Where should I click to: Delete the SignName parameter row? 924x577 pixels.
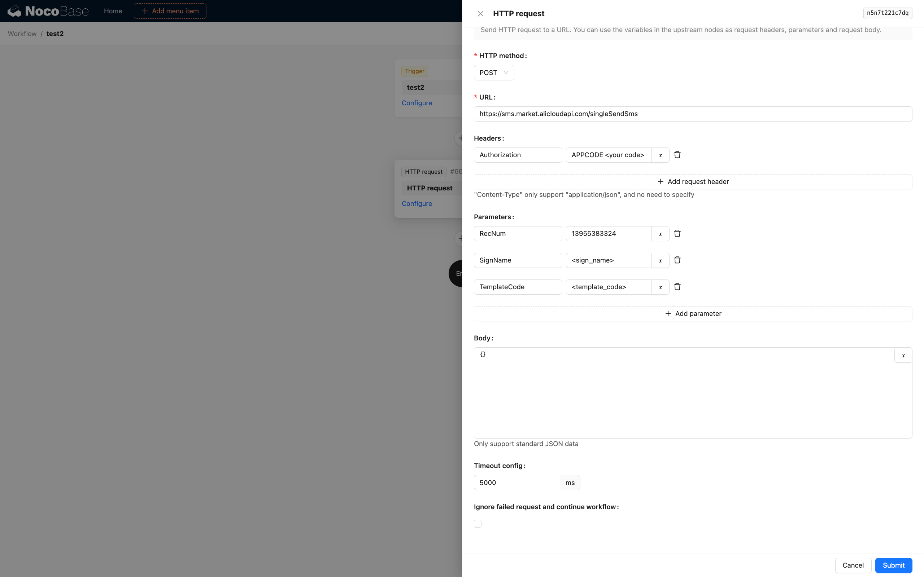pyautogui.click(x=677, y=260)
